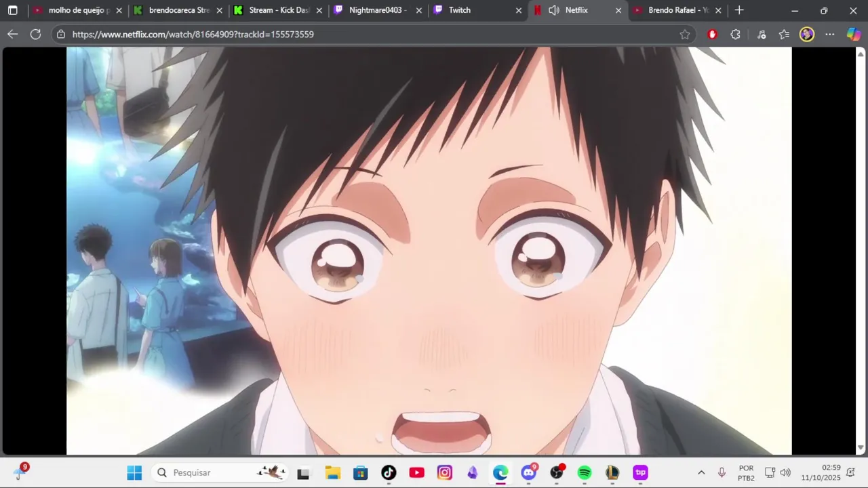Open Task View on the taskbar
The width and height of the screenshot is (868, 488).
(303, 473)
